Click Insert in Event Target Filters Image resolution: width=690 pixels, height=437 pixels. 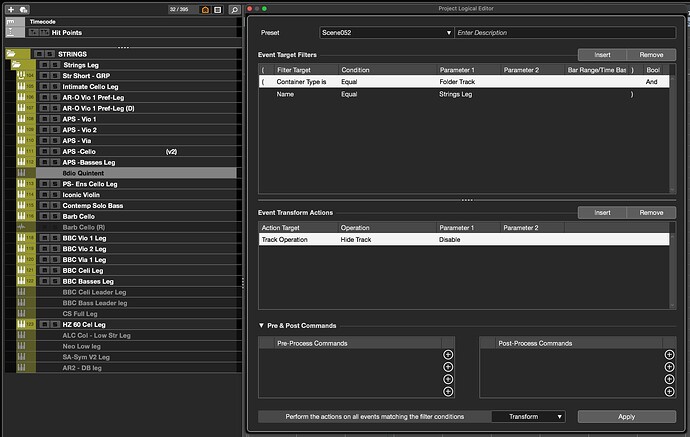pyautogui.click(x=602, y=55)
